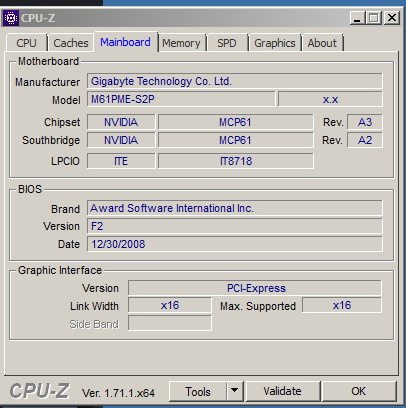Open the Caches tab
The height and width of the screenshot is (408, 406).
[x=71, y=43]
